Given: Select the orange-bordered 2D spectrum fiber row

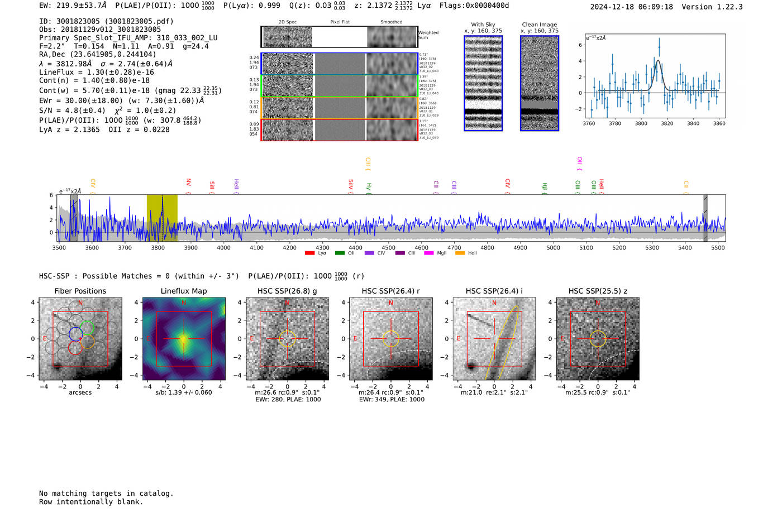Looking at the screenshot, I should 339,108.
